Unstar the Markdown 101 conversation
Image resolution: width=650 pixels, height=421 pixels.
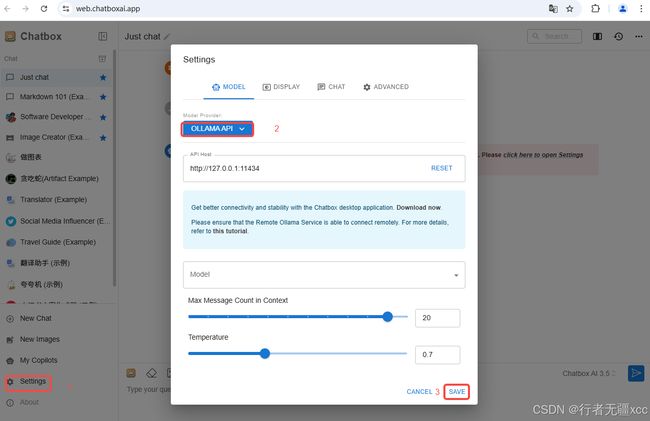click(x=103, y=97)
